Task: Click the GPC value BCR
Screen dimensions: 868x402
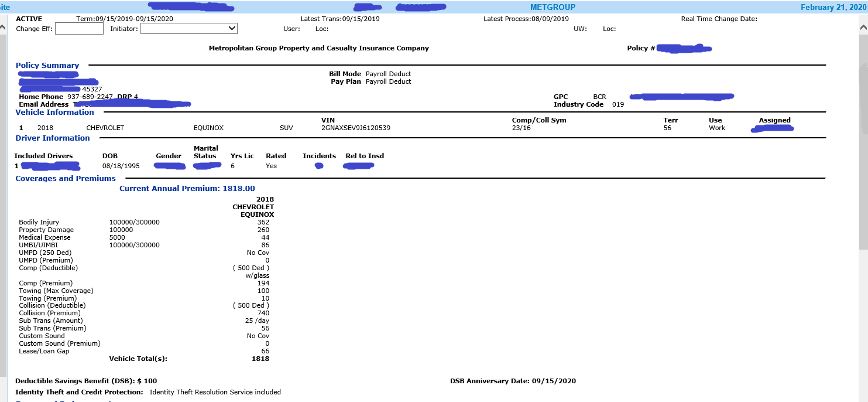Action: [x=599, y=97]
